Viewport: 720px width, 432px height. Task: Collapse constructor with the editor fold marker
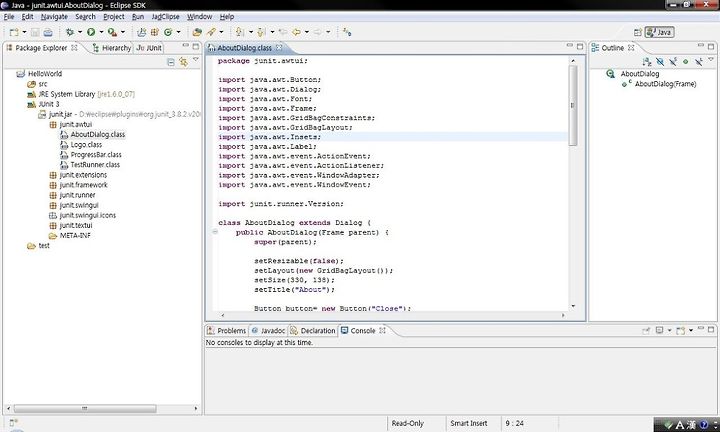click(215, 232)
